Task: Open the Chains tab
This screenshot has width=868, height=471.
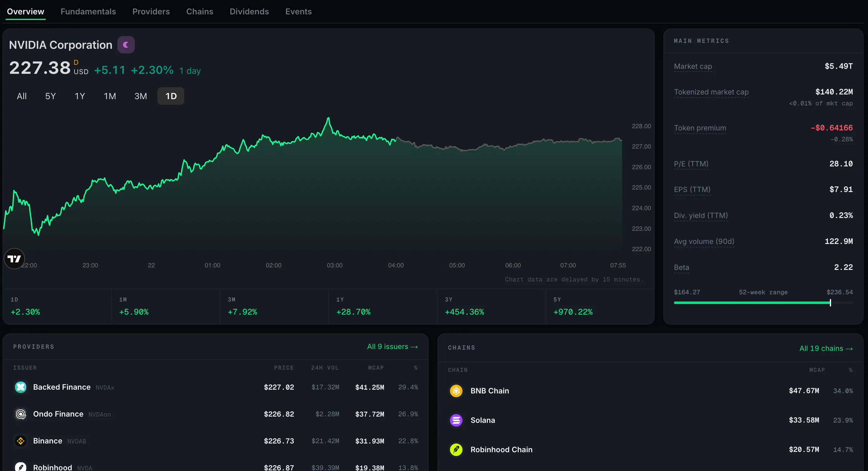Action: 200,12
